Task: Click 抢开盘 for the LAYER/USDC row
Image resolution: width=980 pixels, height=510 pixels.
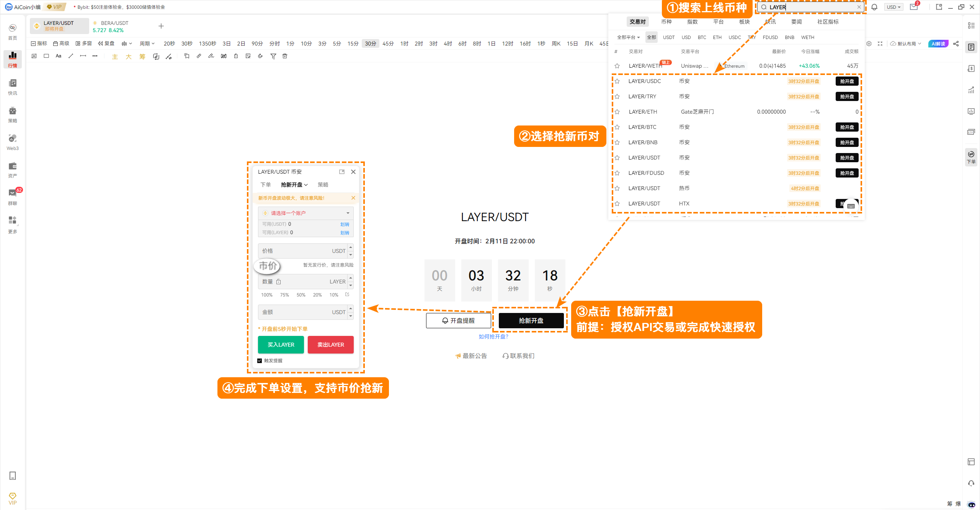Action: (847, 81)
